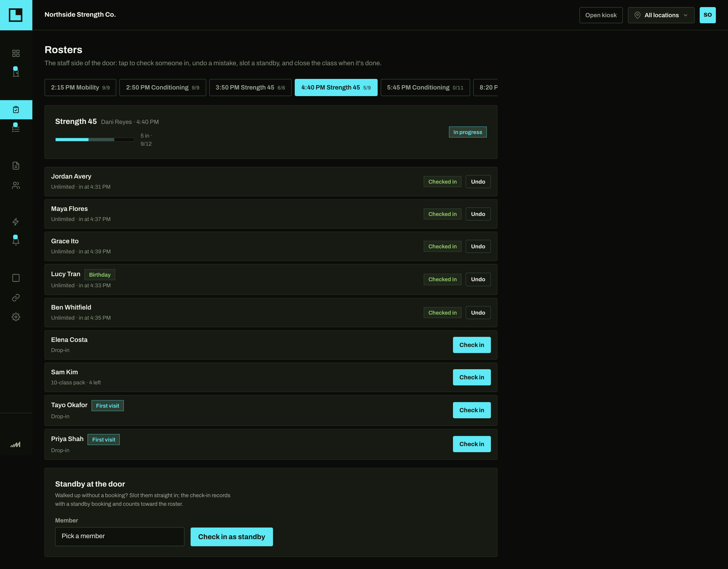Screen dimensions: 728x569
Task: Click Tayo Okafor's First visit badge
Action: [107, 406]
